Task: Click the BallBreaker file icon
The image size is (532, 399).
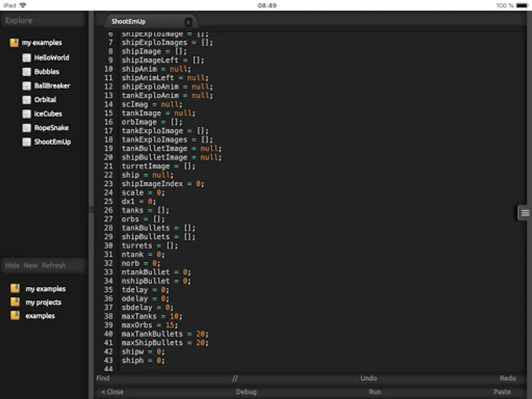Action: [27, 86]
